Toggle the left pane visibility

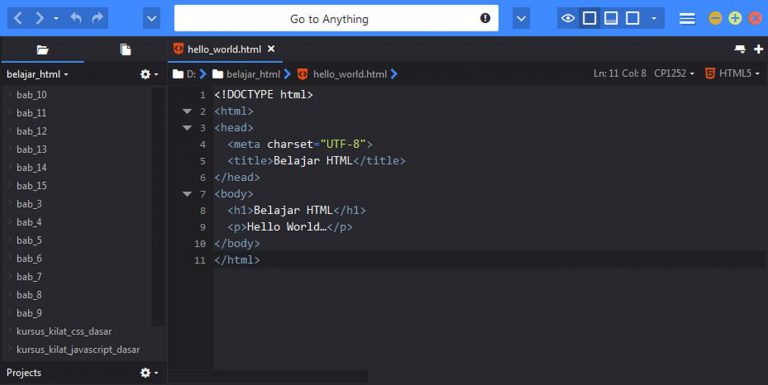pos(590,19)
